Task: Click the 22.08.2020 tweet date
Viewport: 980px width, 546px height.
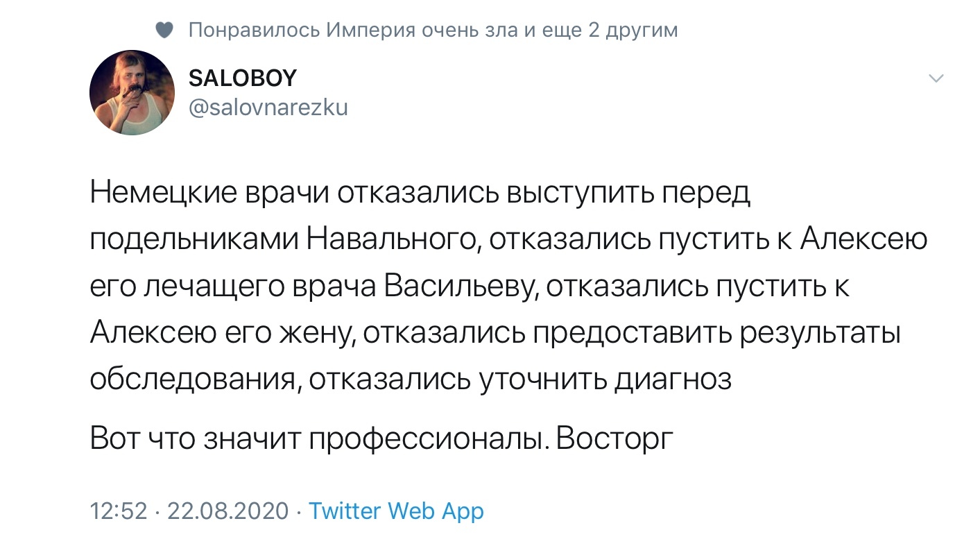Action: tap(227, 511)
